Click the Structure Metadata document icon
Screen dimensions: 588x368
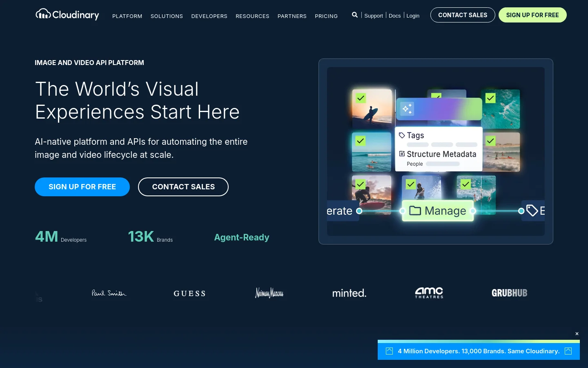point(402,154)
